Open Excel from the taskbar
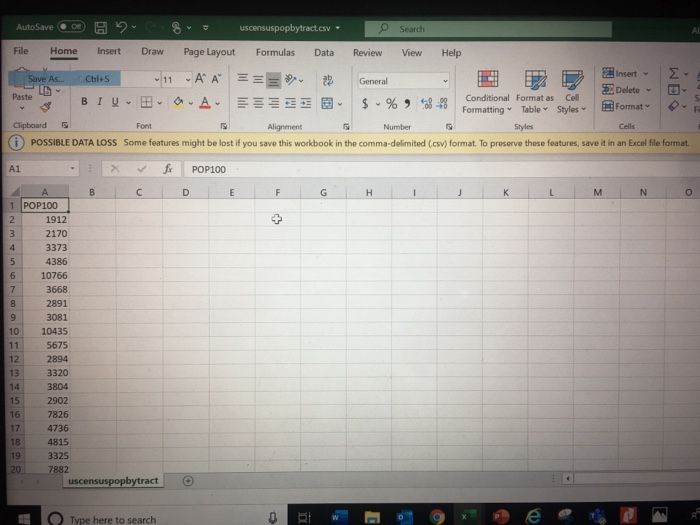 [x=467, y=517]
